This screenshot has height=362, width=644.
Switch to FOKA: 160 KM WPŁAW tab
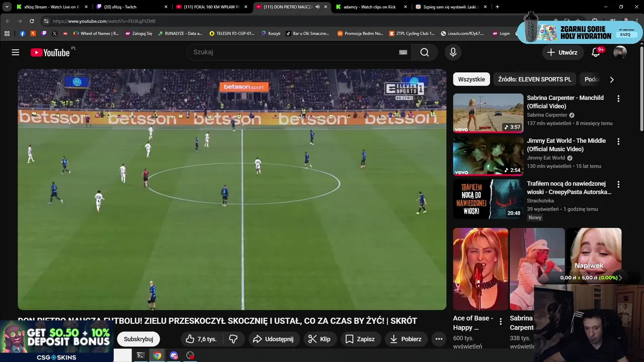[x=211, y=7]
